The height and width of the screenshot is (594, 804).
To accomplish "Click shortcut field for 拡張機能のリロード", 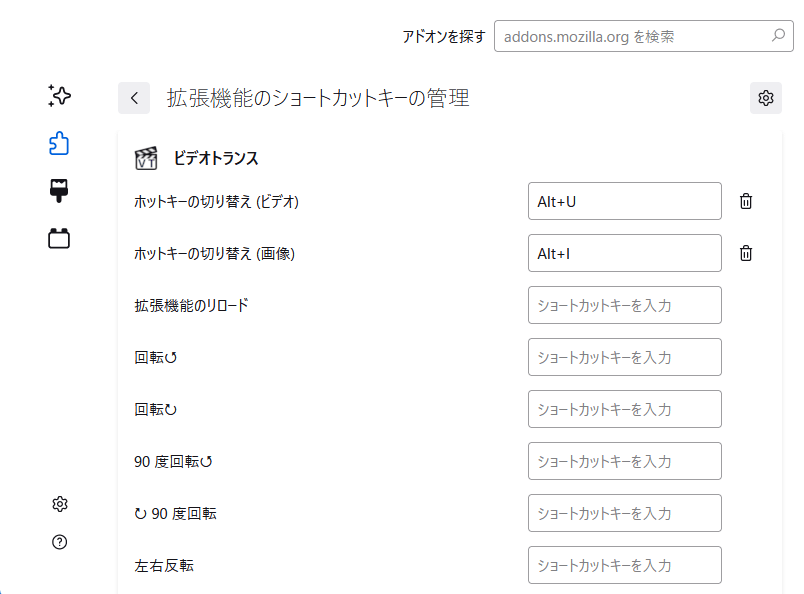I will tap(625, 305).
